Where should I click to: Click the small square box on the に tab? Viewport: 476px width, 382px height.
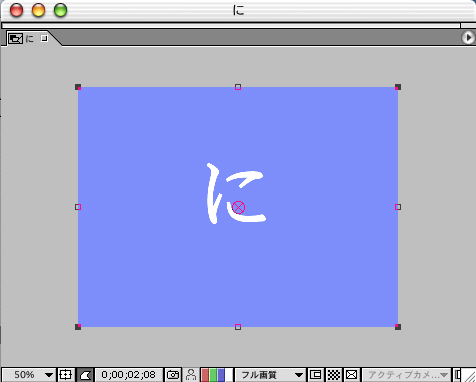44,39
